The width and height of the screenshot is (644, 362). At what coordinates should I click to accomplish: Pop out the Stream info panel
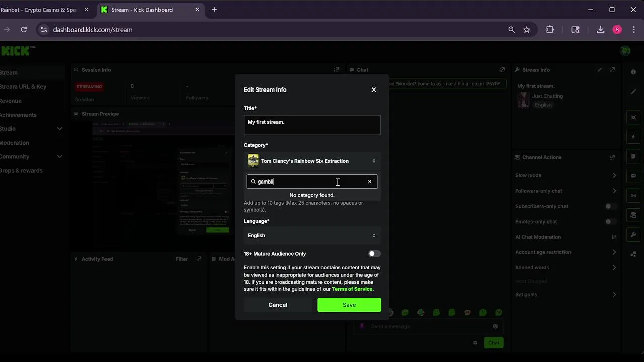(x=612, y=70)
